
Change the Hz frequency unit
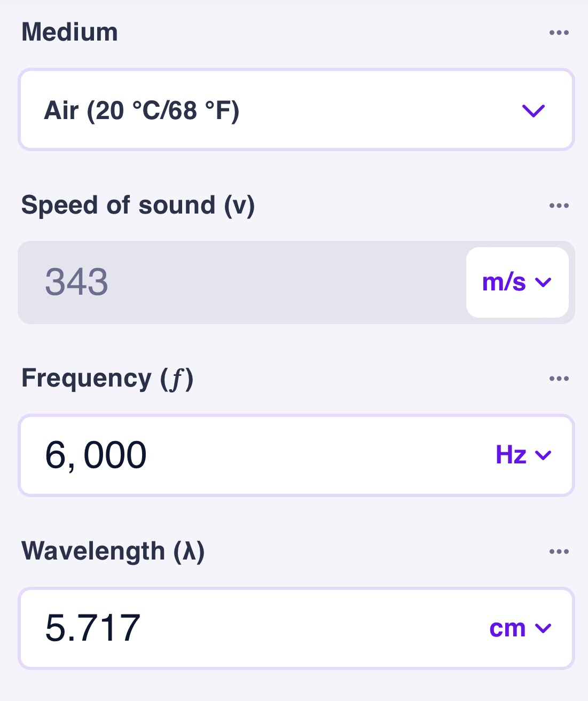(523, 455)
